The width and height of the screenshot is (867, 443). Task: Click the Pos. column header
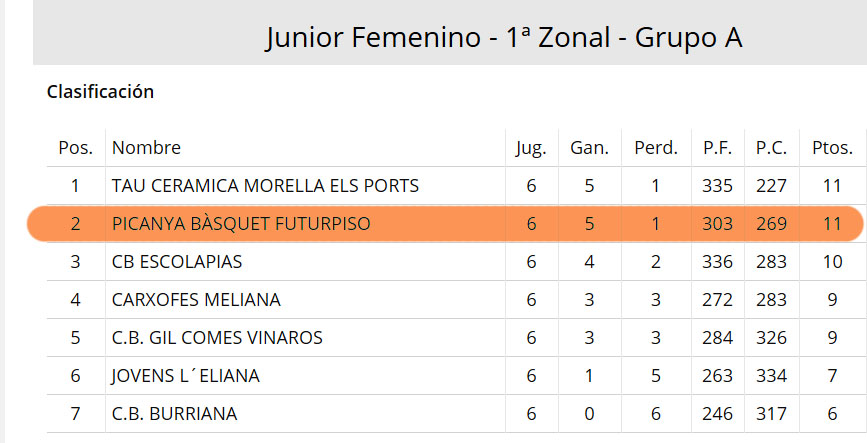click(76, 148)
